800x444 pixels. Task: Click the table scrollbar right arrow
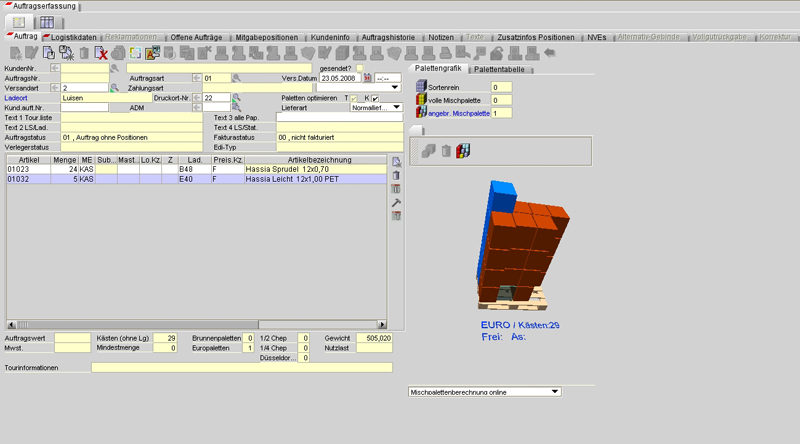point(382,325)
